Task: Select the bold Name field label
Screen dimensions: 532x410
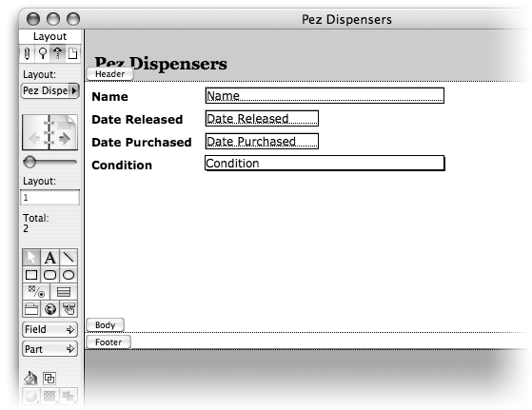Action: pos(110,97)
